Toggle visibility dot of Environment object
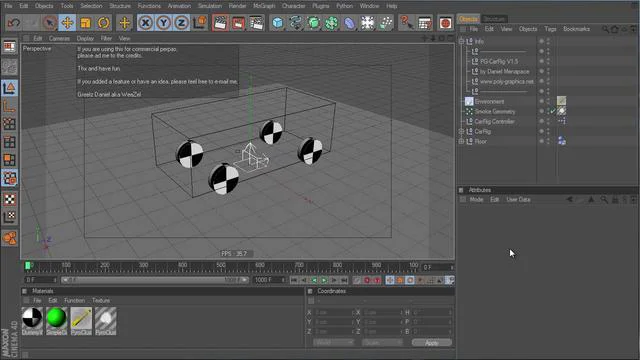This screenshot has width=640, height=360. (x=548, y=101)
